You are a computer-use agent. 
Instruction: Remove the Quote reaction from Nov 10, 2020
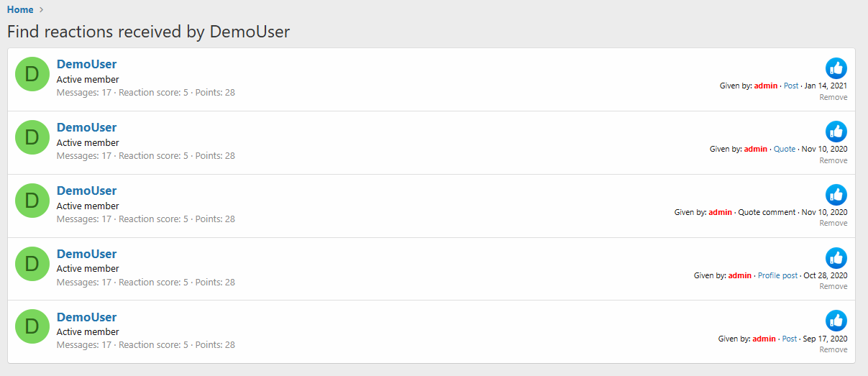point(833,160)
